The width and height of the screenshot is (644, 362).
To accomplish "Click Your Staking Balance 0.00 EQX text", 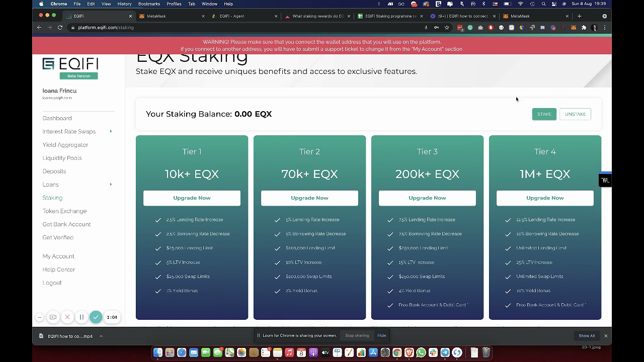I will pos(209,114).
